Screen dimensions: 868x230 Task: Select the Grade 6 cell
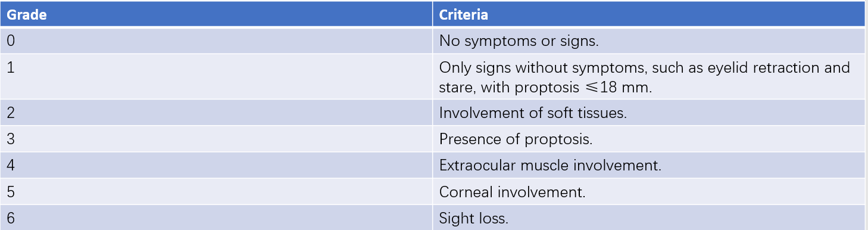(216, 217)
